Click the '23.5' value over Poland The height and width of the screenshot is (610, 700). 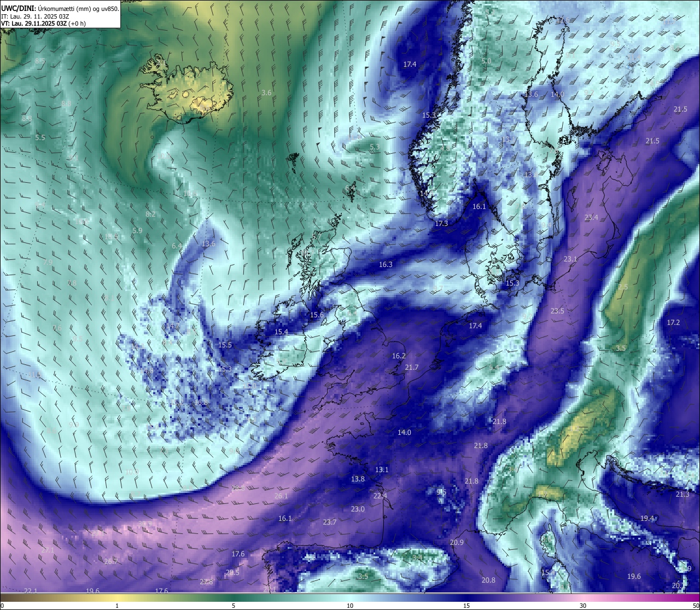coord(557,311)
